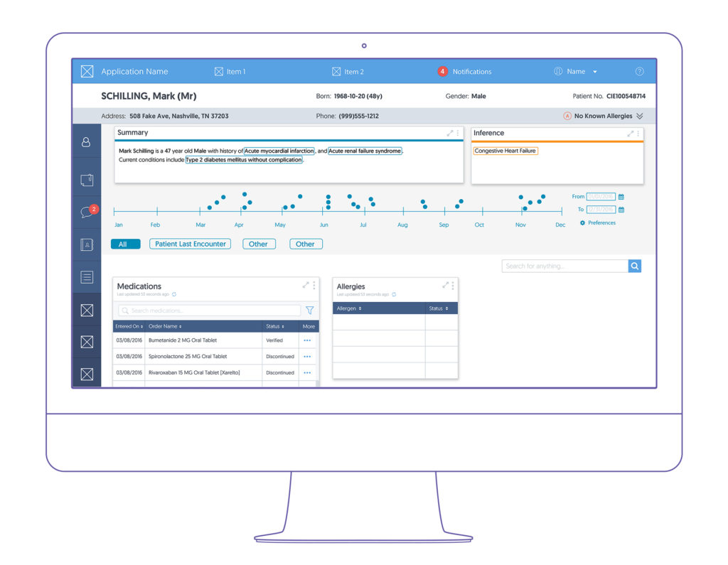The width and height of the screenshot is (728, 565).
Task: Open sidebar messages icon with badge 2
Action: 86,212
